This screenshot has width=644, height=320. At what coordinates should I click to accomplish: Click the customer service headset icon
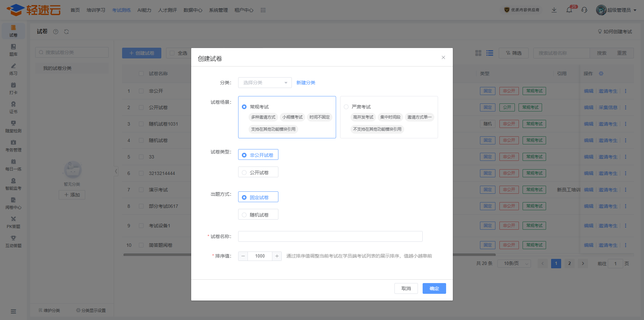click(584, 10)
